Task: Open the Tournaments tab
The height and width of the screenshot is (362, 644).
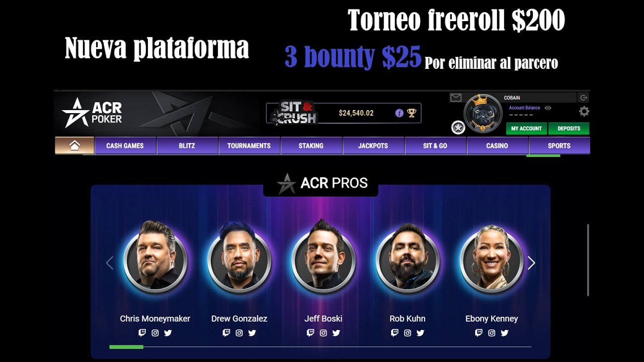Action: click(249, 145)
